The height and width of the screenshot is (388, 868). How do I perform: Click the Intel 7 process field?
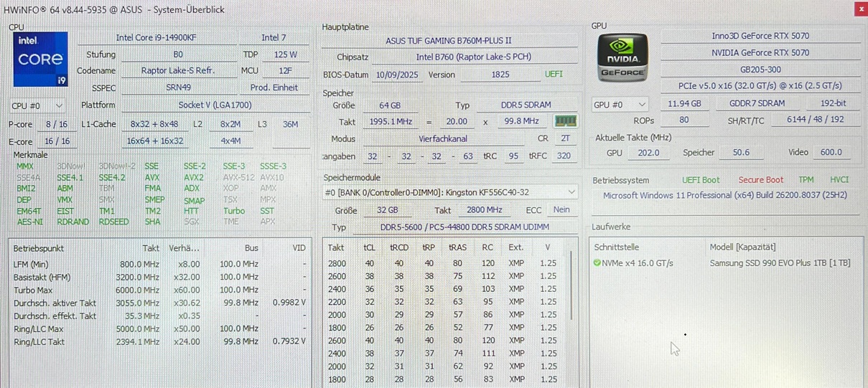[x=274, y=37]
